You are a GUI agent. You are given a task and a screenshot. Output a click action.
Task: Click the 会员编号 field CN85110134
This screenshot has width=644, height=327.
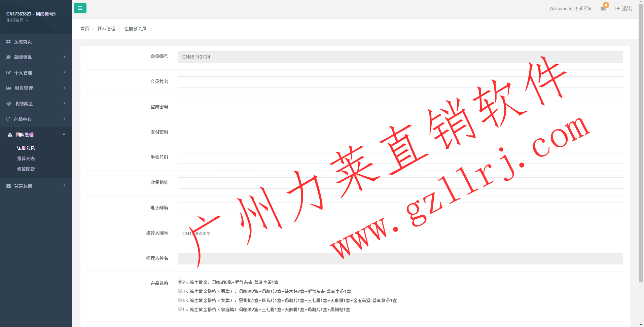(400, 57)
